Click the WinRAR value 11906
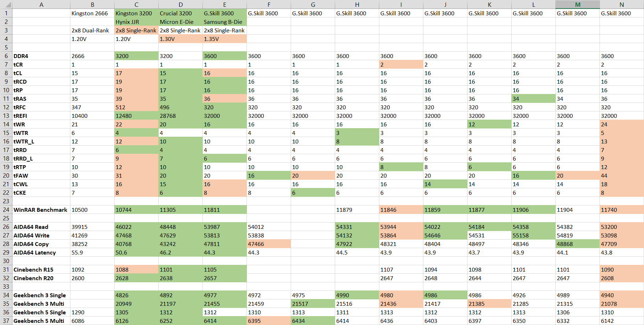 coord(533,210)
